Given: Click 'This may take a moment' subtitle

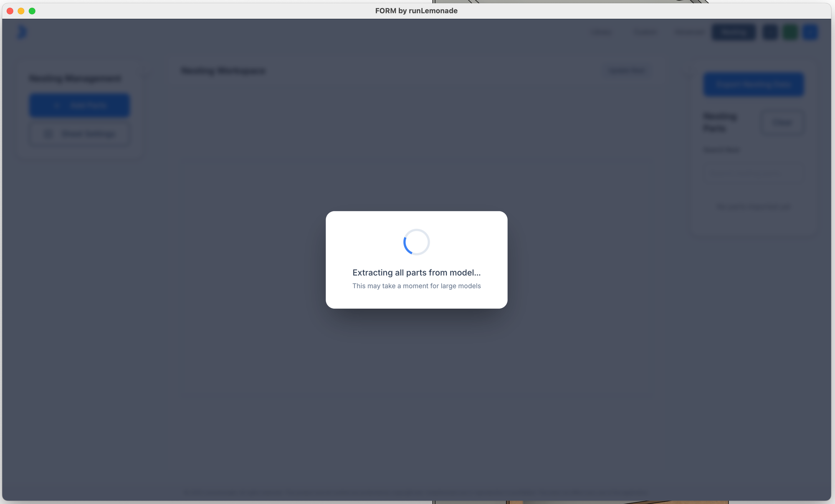Looking at the screenshot, I should pos(416,286).
